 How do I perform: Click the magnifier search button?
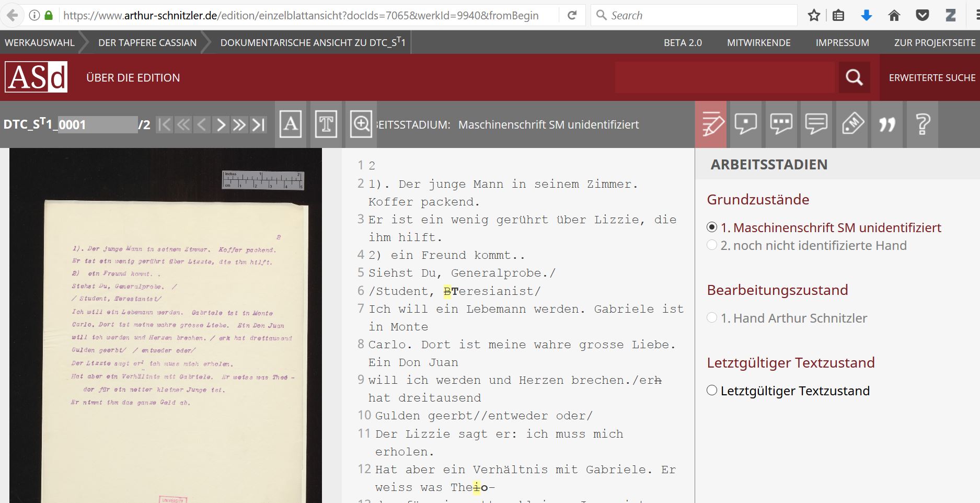tap(854, 77)
